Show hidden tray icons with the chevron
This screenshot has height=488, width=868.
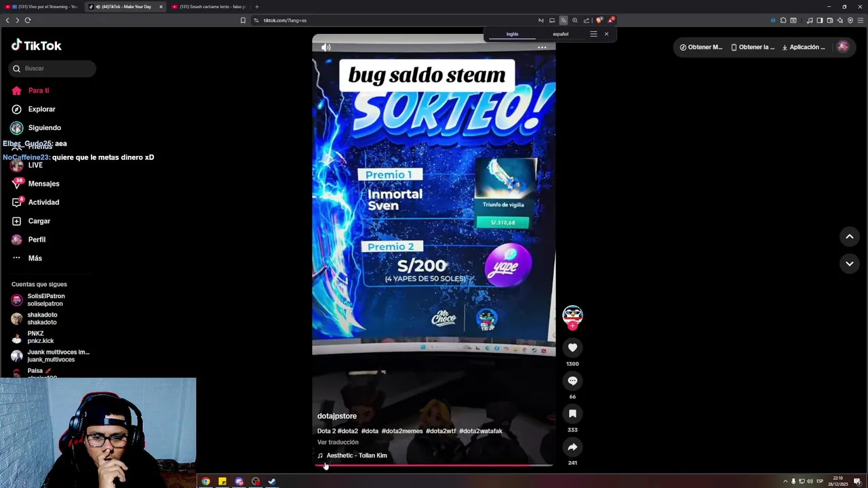(x=785, y=482)
